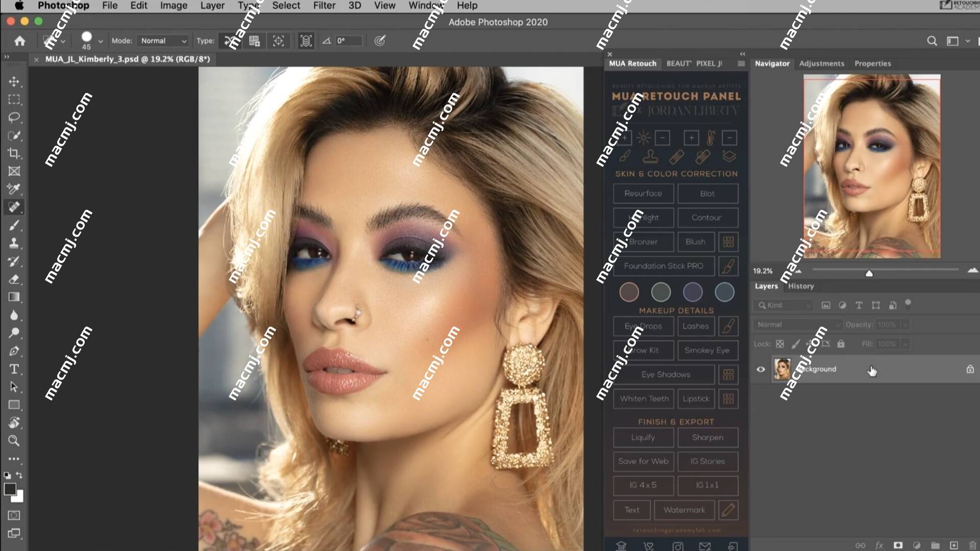980x551 pixels.
Task: Click the History tab
Action: [802, 286]
